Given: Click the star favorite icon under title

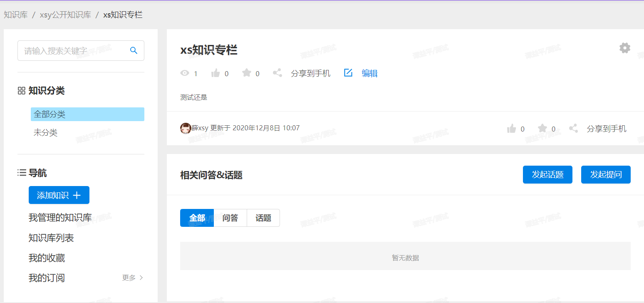Looking at the screenshot, I should point(247,73).
